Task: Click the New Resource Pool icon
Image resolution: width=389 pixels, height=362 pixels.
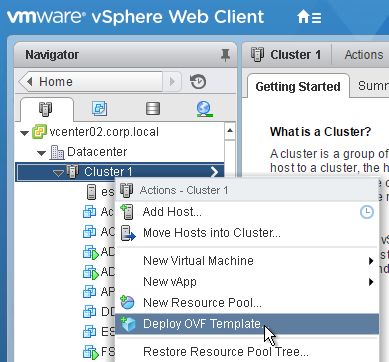Action: [127, 302]
